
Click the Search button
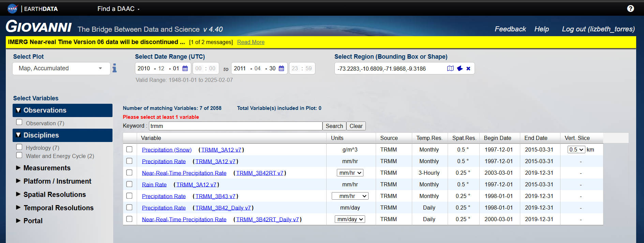(x=334, y=126)
